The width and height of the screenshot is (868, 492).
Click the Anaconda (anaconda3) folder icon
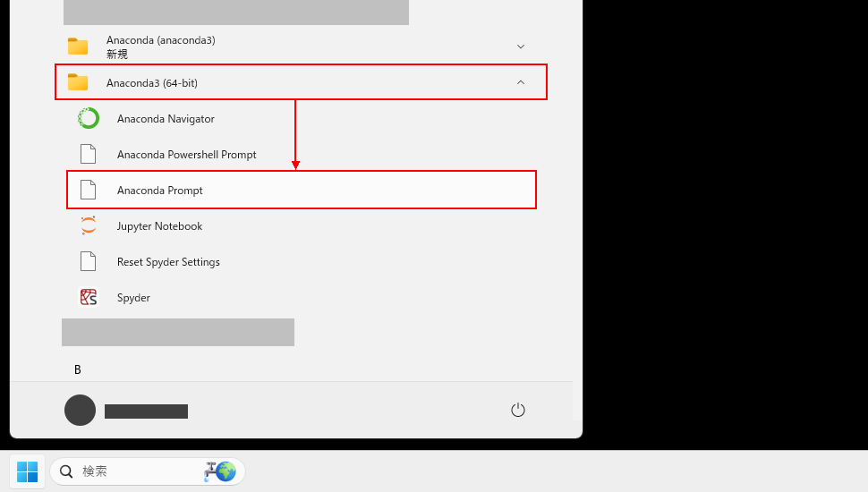78,47
